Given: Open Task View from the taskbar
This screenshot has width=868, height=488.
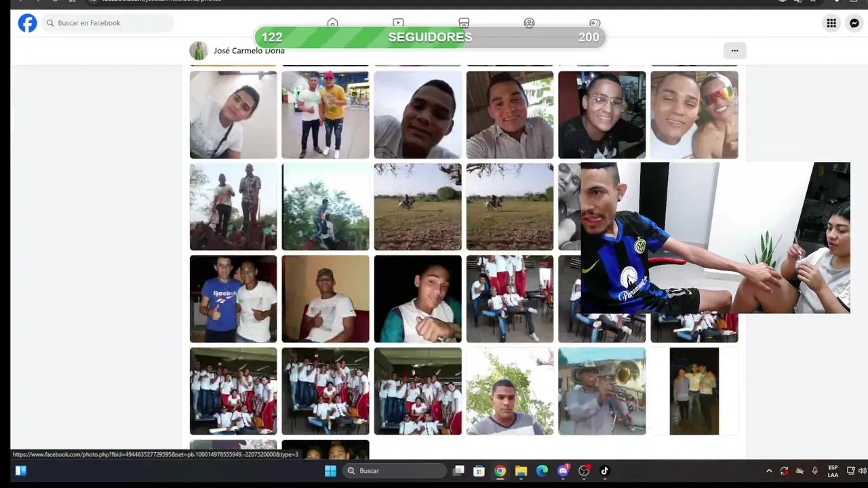Looking at the screenshot, I should click(x=458, y=470).
